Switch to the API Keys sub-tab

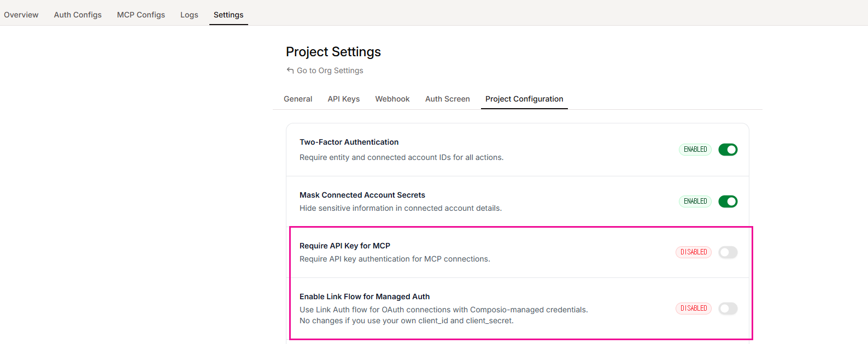[x=344, y=99]
